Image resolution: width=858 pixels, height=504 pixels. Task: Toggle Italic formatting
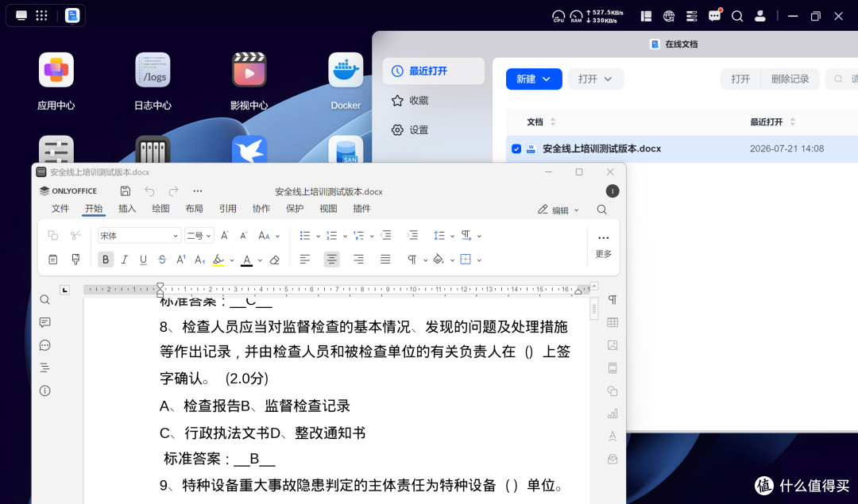(124, 259)
